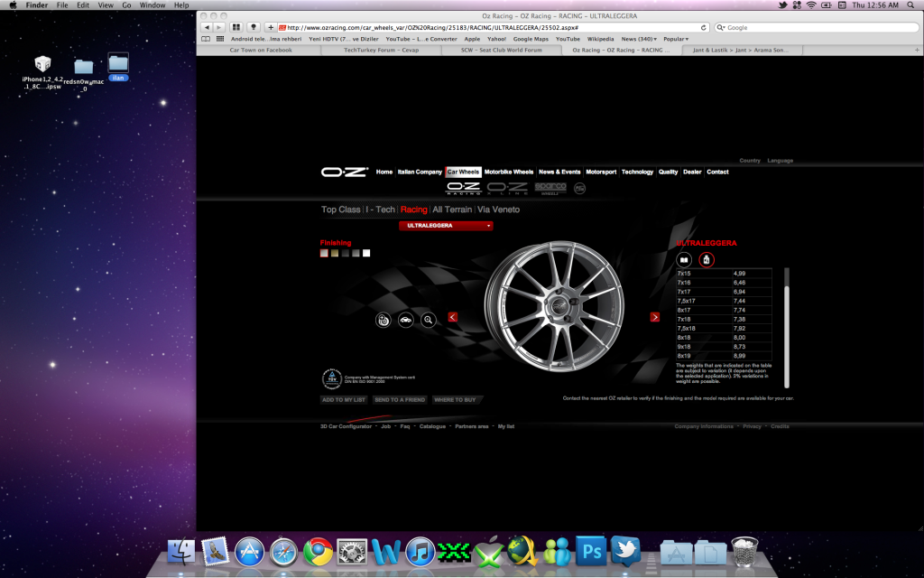Click the SEND TO A FRIEND button
Viewport: 924px width, 578px height.
(400, 400)
